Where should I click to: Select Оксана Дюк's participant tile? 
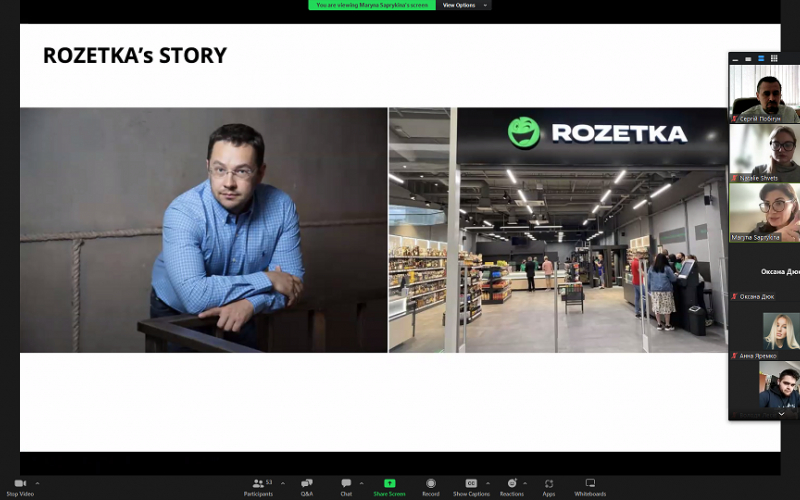764,272
